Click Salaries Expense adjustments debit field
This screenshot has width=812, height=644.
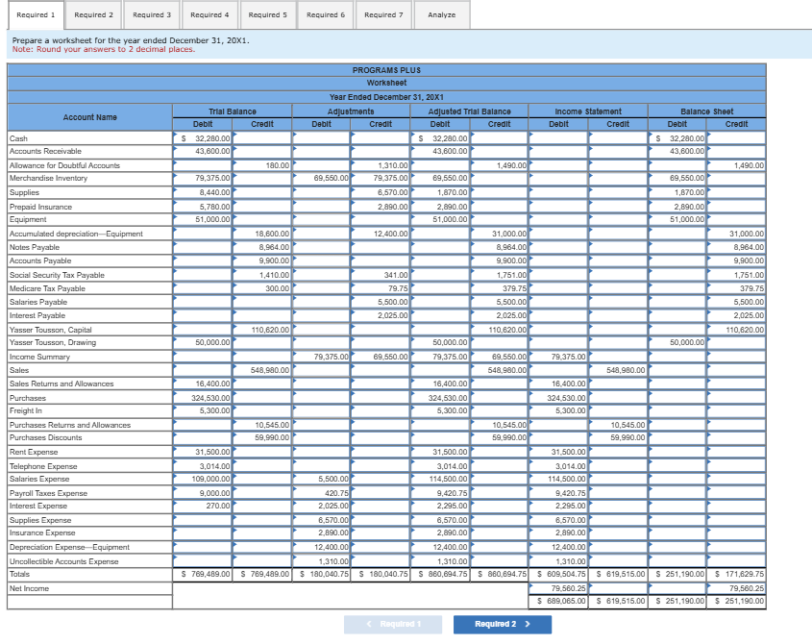[322, 479]
